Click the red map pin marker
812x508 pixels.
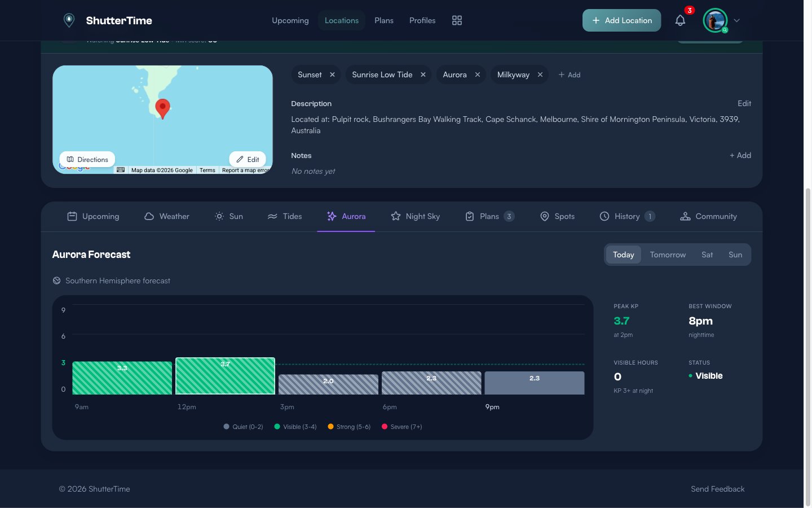point(162,108)
